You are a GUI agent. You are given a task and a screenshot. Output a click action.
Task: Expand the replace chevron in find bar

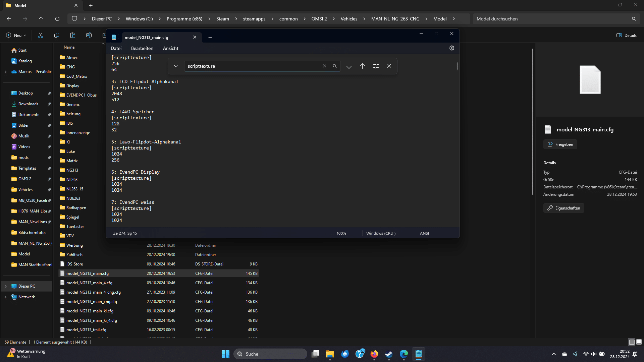[x=175, y=66]
